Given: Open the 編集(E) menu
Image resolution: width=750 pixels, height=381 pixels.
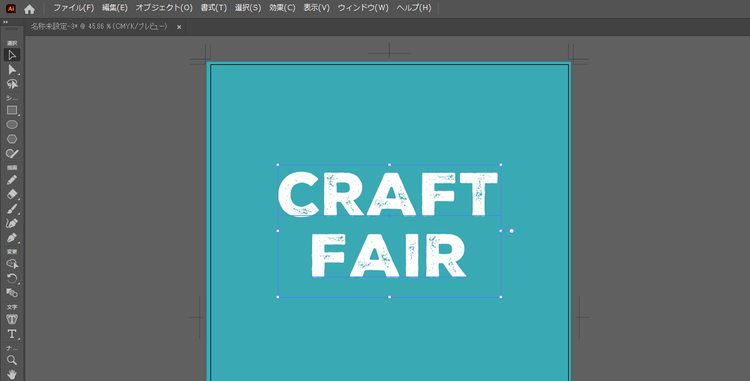Looking at the screenshot, I should point(115,8).
